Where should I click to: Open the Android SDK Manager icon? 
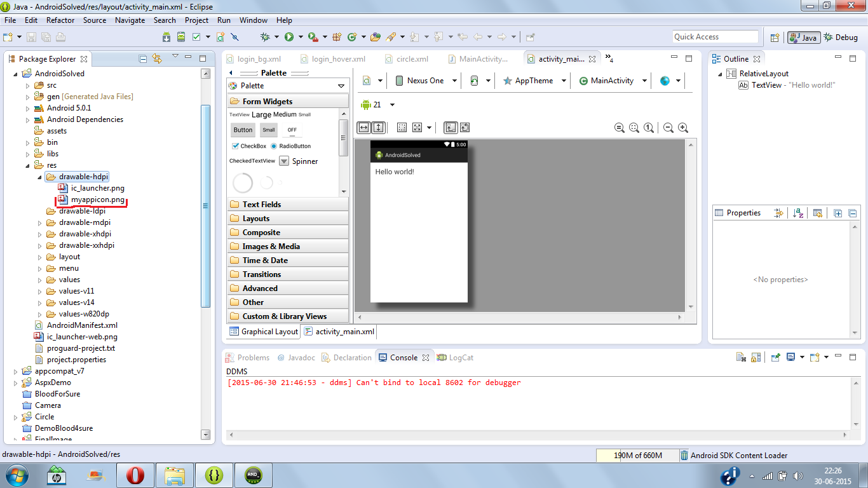166,37
